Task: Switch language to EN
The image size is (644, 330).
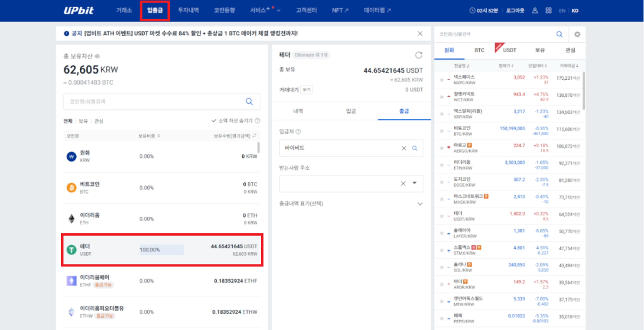Action: [562, 11]
